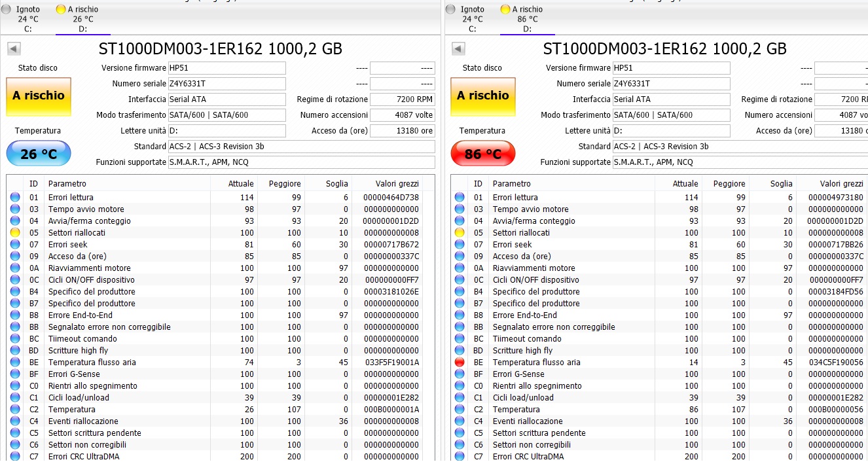Click the A rischio health status button in left panel

click(39, 96)
